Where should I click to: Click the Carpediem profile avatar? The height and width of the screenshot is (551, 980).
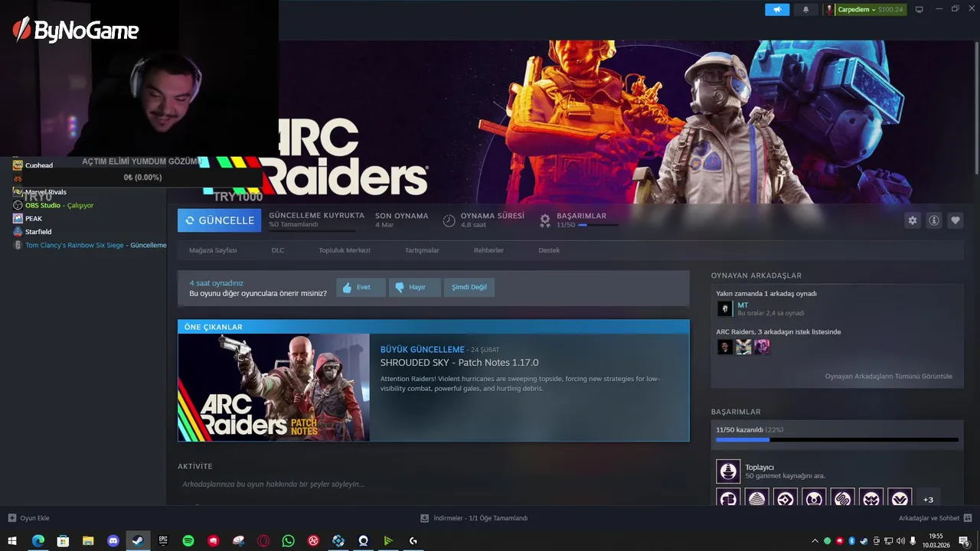829,10
